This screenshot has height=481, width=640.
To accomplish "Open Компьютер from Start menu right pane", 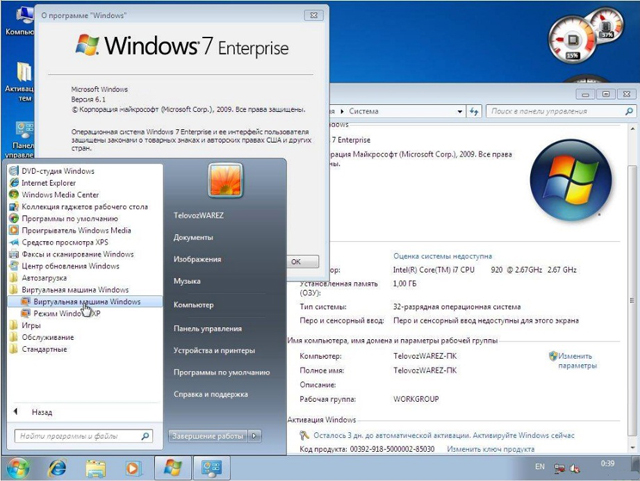I will click(193, 305).
